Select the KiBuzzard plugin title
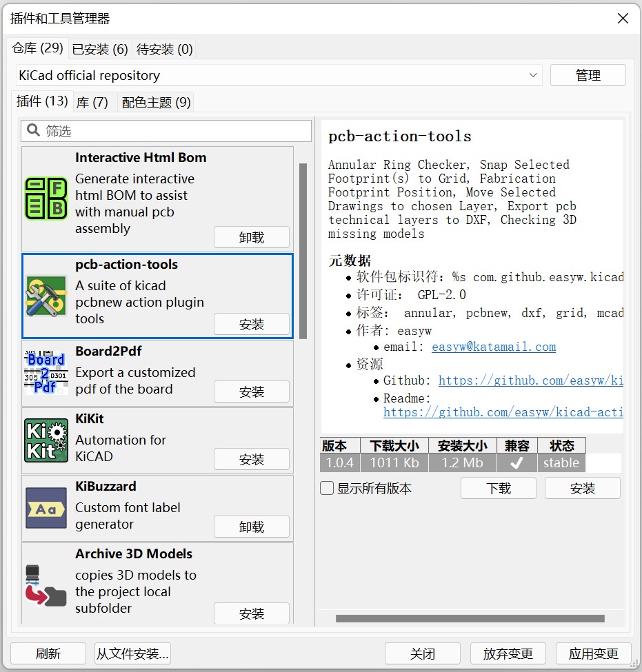This screenshot has height=672, width=642. coord(106,486)
